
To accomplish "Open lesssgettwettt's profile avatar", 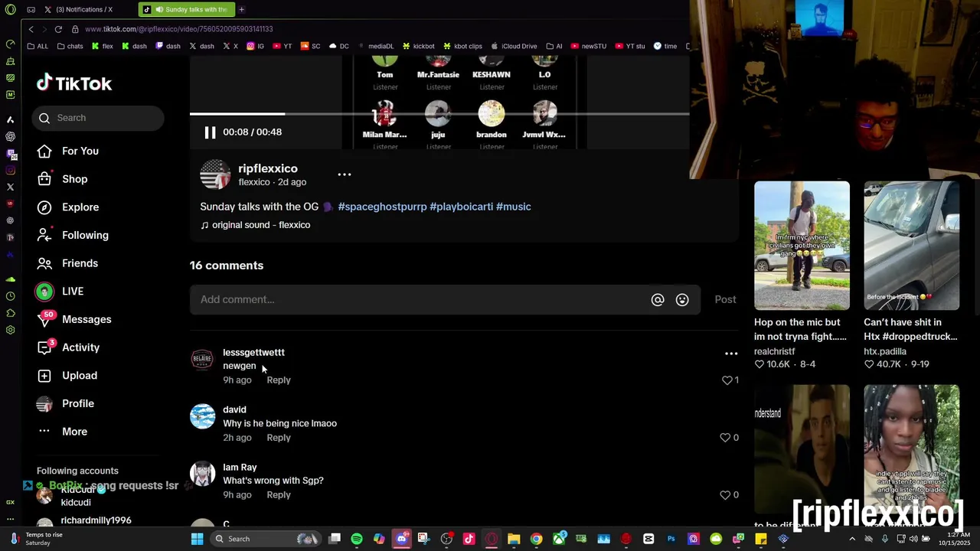I will click(202, 359).
